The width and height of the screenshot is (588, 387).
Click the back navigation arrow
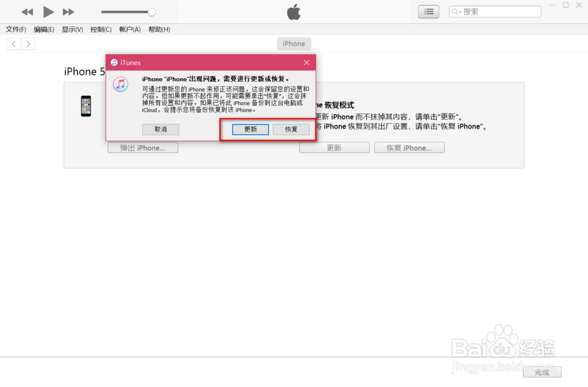(13, 43)
